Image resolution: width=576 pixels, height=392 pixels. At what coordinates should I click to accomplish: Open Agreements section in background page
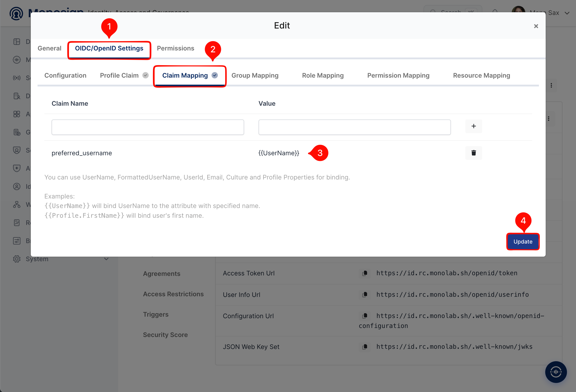tap(162, 274)
